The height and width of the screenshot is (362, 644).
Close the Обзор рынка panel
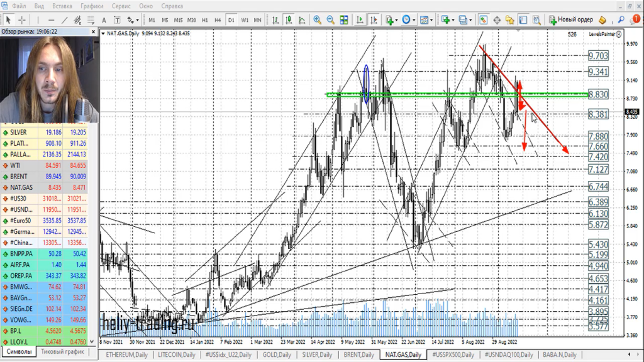click(x=94, y=31)
